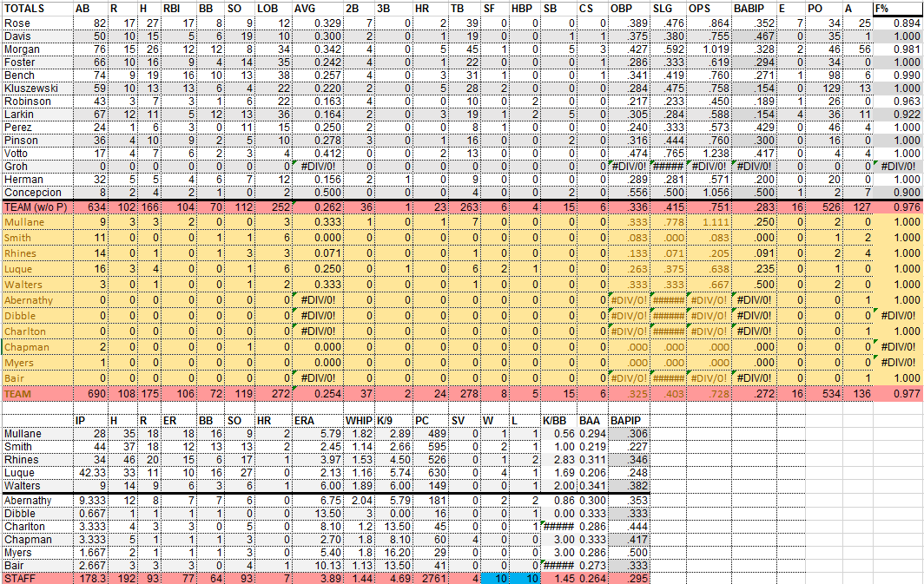Select Morgan's assists value 56
This screenshot has height=584, width=924.
(x=857, y=49)
